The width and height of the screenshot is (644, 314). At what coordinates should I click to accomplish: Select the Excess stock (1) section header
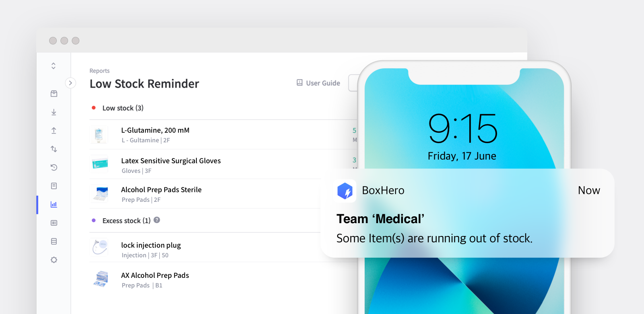click(126, 220)
